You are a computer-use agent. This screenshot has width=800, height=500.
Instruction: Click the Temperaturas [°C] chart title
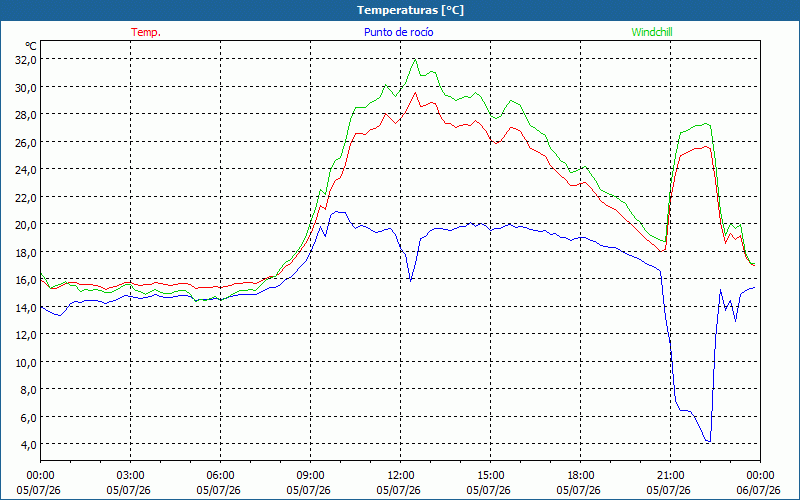410,10
